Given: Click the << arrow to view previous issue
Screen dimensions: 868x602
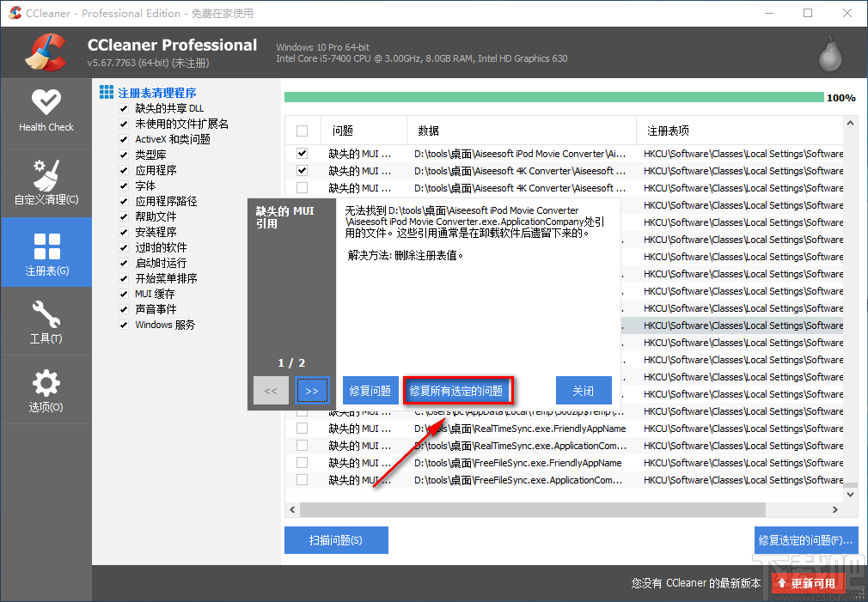Looking at the screenshot, I should point(271,390).
